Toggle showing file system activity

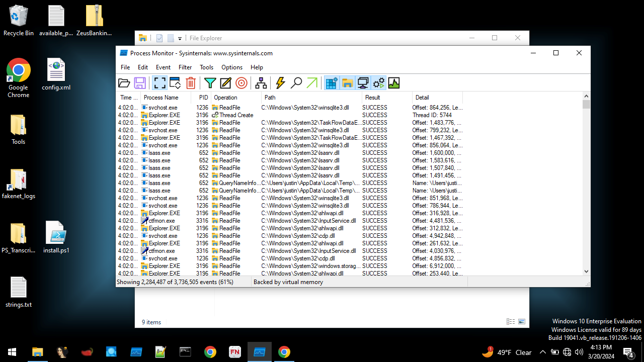(x=348, y=83)
